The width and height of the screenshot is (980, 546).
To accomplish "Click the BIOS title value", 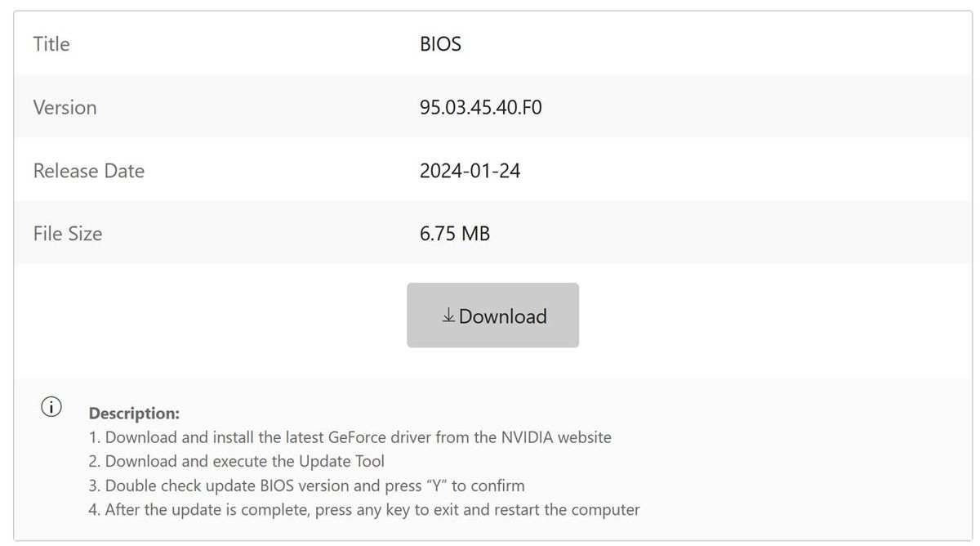I will [440, 44].
